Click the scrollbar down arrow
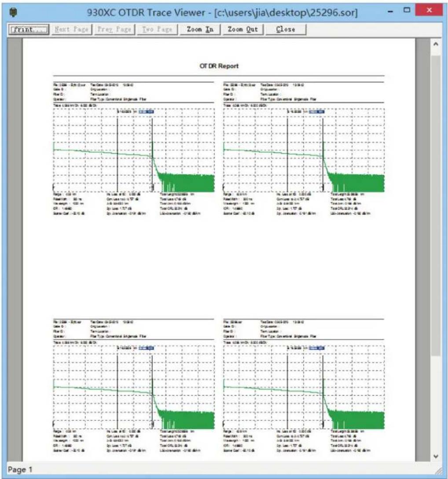Screen dimensions: 448x479 (x=436, y=457)
